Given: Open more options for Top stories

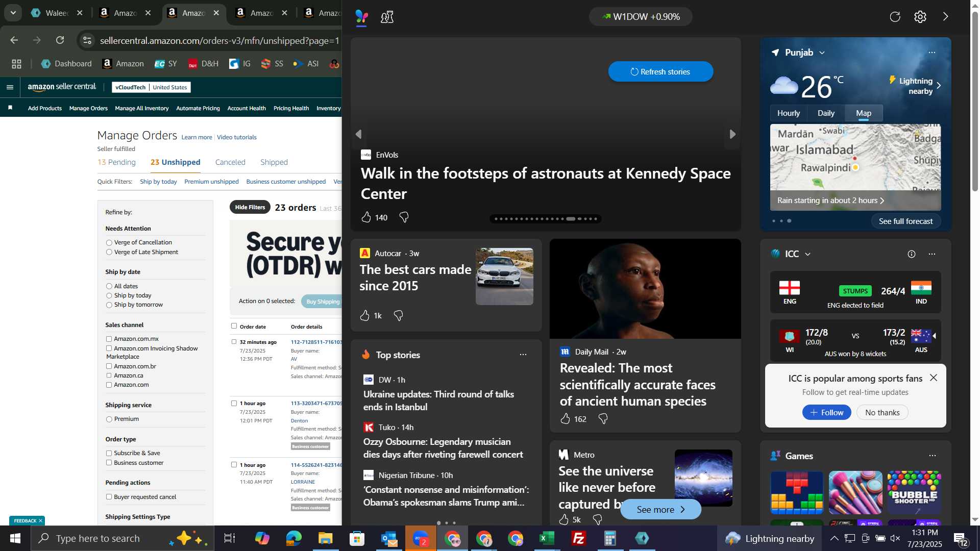Looking at the screenshot, I should pyautogui.click(x=523, y=355).
